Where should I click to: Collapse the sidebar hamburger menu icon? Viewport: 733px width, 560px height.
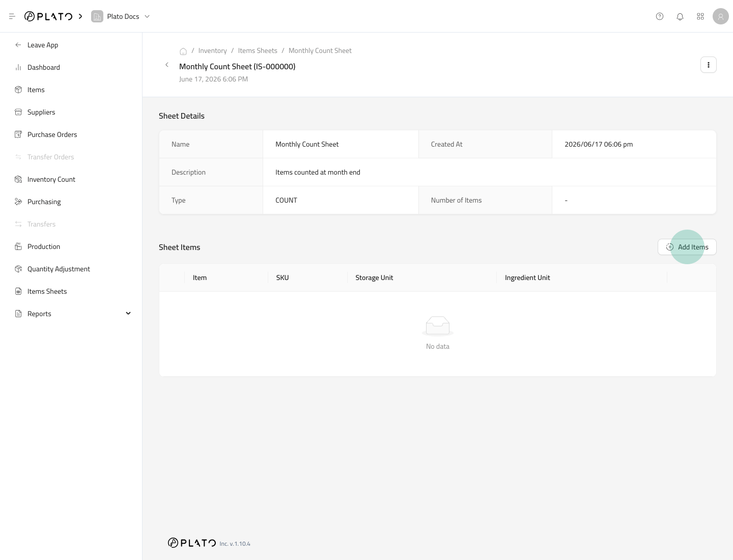pos(12,16)
